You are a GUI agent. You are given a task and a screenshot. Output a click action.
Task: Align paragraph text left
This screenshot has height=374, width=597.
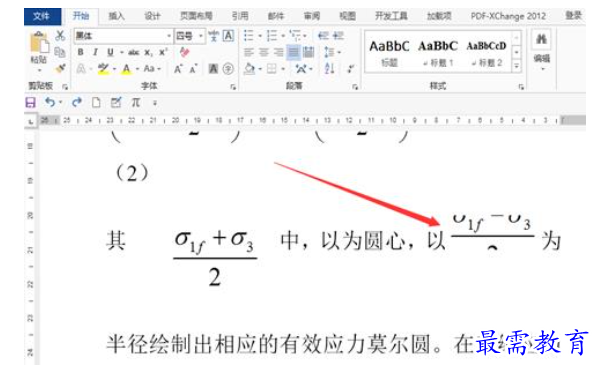(x=249, y=52)
